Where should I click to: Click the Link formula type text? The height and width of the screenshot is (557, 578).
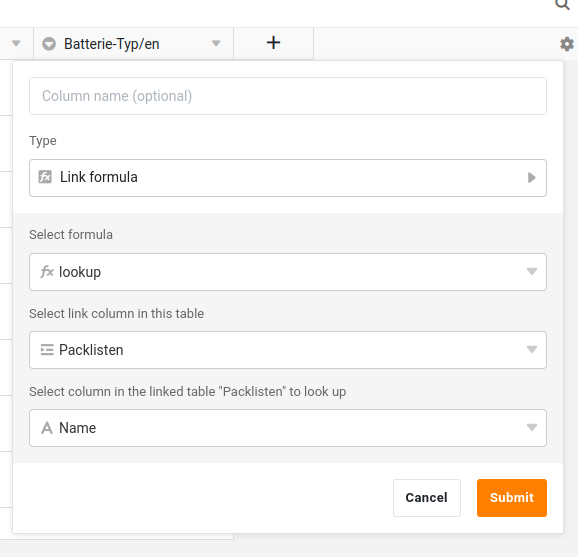98,177
